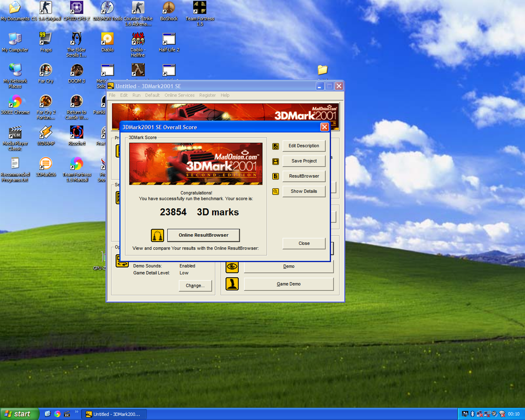The image size is (525, 420).
Task: Click the taskbar clock showing 00:10
Action: point(514,414)
